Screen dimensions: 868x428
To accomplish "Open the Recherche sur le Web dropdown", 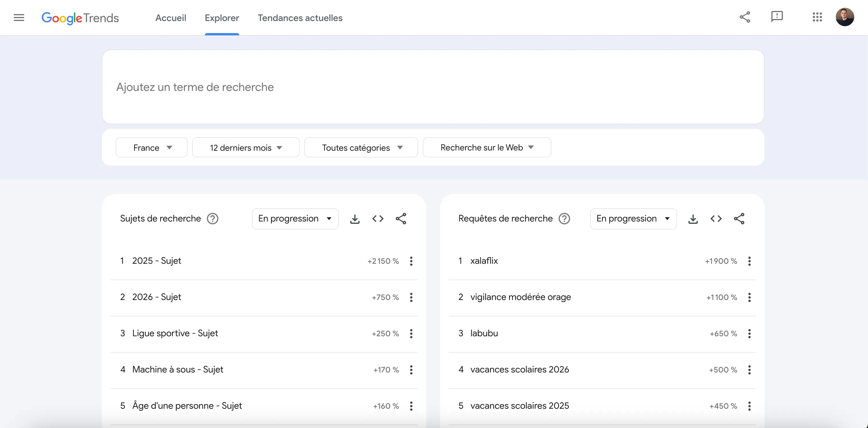I will [x=487, y=147].
